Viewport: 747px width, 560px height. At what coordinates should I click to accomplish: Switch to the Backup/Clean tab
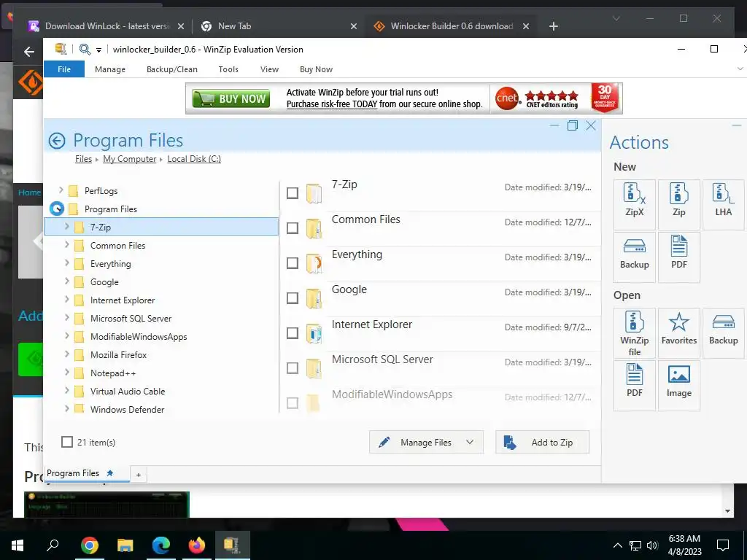[x=172, y=69]
